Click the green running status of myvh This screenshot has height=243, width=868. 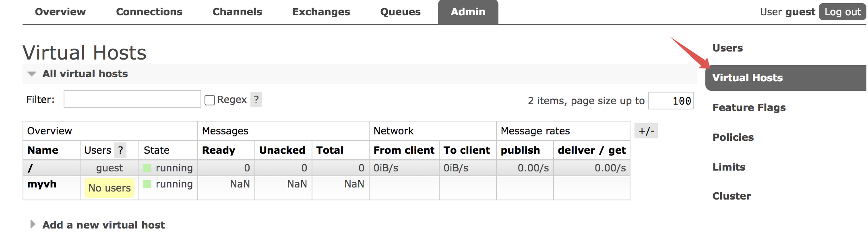point(147,184)
